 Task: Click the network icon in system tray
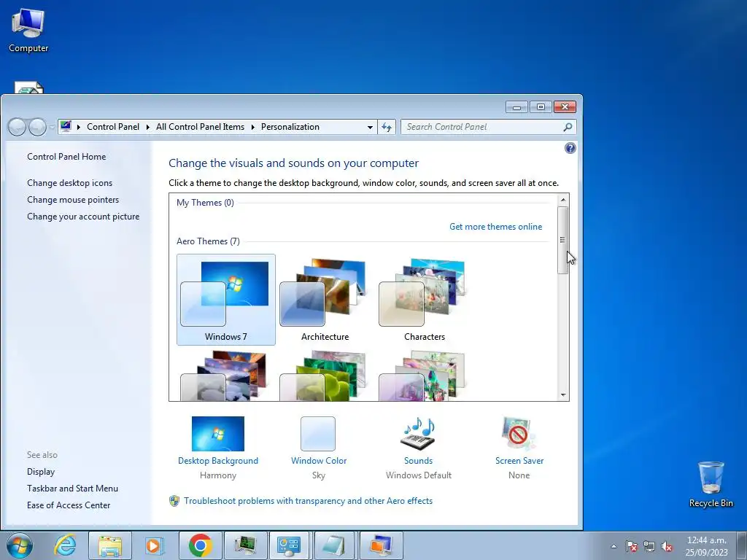(x=649, y=546)
